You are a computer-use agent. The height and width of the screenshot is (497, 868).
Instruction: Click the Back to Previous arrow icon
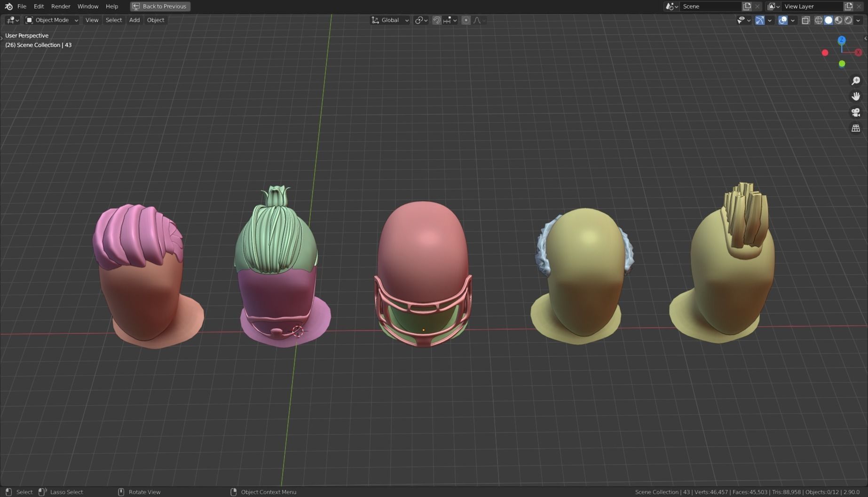[x=136, y=6]
